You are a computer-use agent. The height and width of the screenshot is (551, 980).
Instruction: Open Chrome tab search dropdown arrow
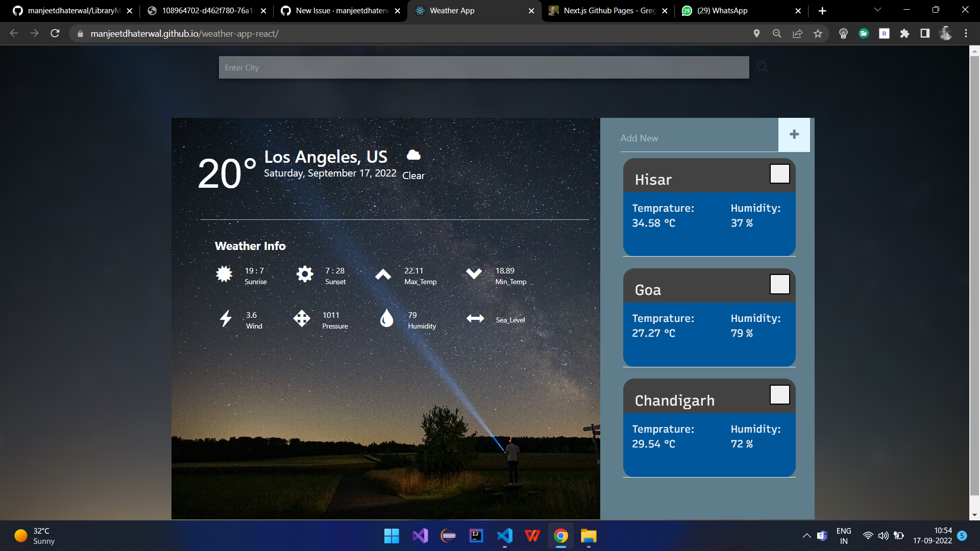point(877,10)
